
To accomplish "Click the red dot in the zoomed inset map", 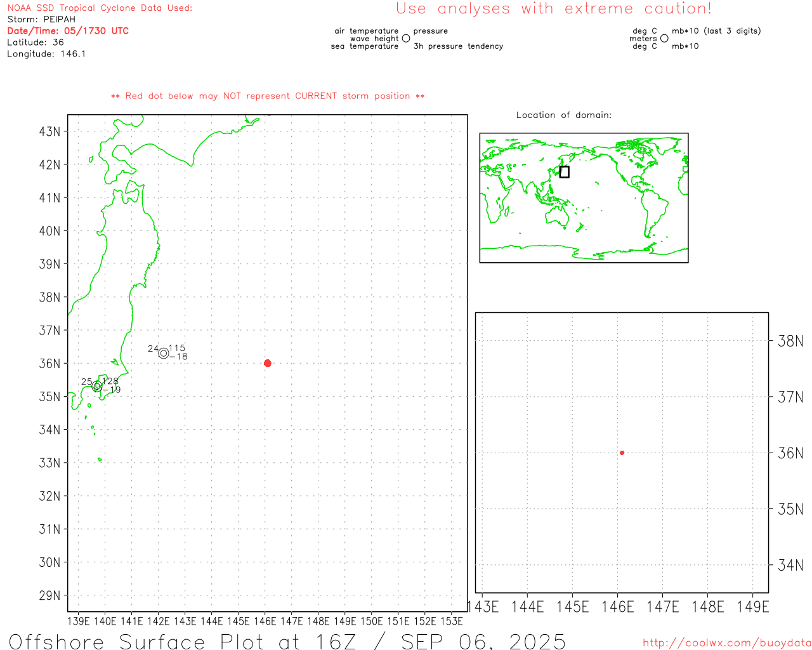I will point(622,453).
